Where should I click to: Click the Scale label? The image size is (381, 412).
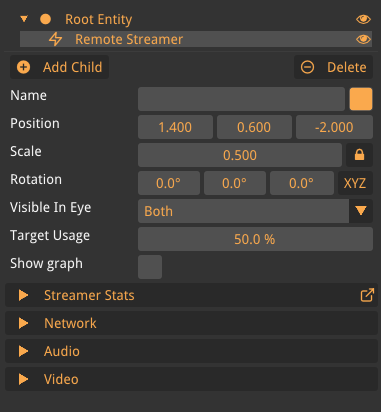click(26, 152)
